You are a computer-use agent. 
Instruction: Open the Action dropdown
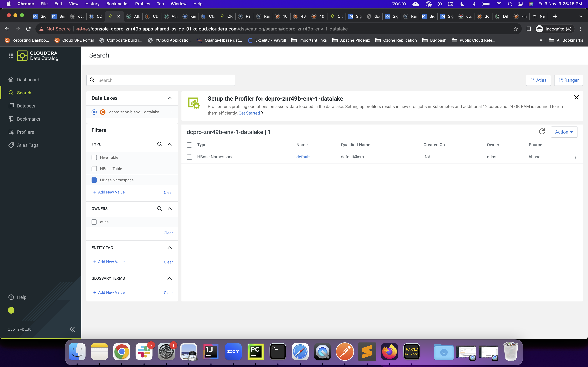564,132
